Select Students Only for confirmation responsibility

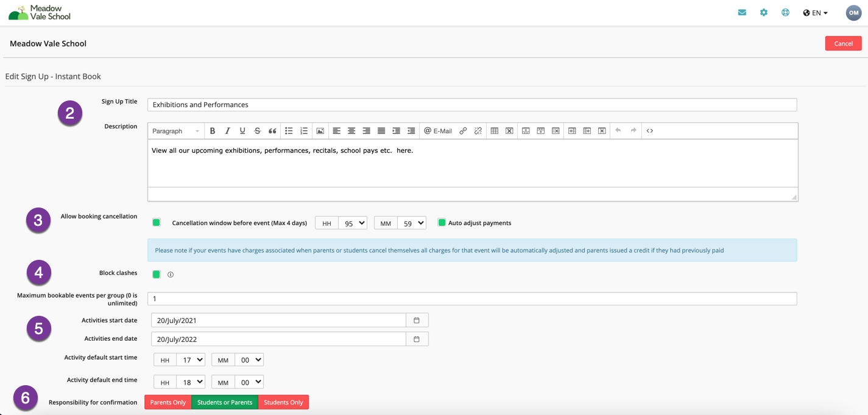(283, 402)
